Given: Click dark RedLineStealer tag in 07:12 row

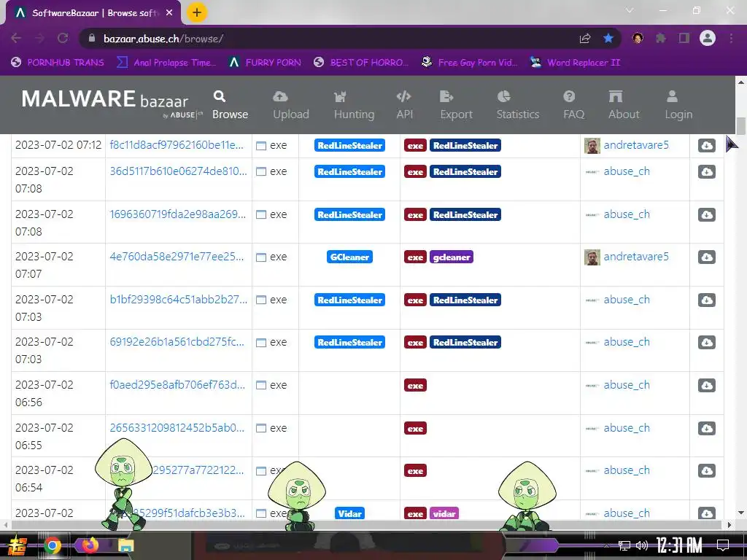Looking at the screenshot, I should pos(465,145).
